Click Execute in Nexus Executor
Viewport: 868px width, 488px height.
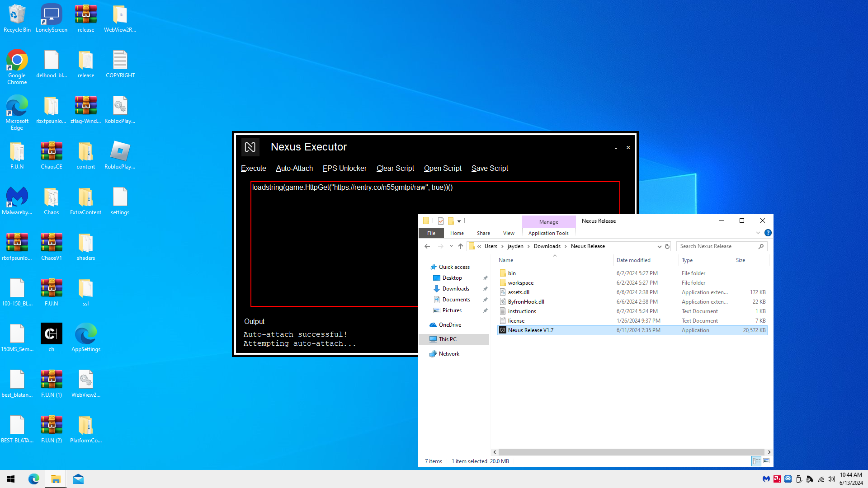pos(253,168)
